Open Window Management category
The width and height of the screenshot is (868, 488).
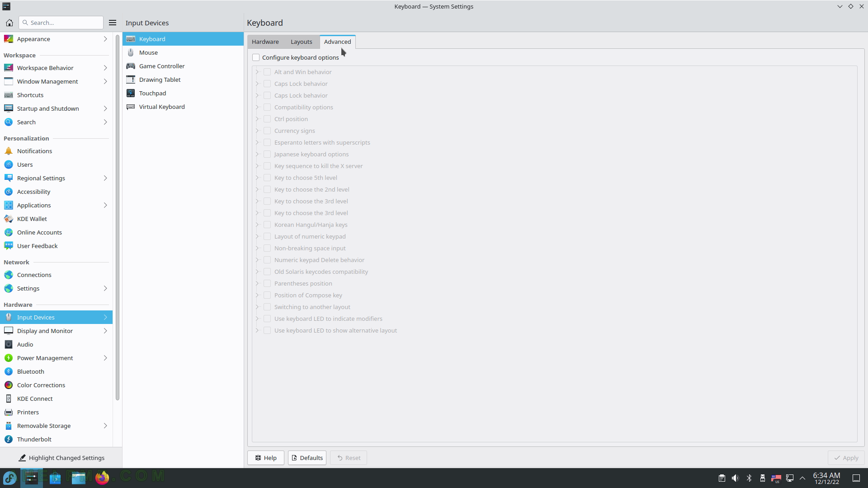coord(56,81)
